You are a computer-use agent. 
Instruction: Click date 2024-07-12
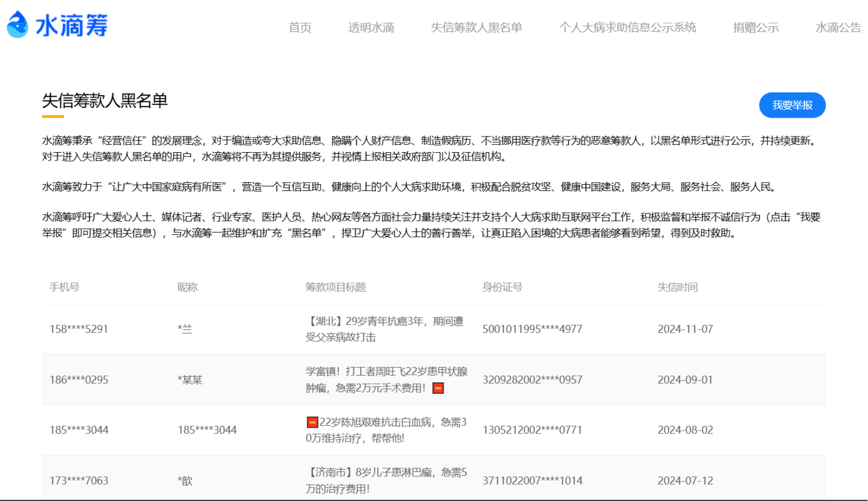(685, 481)
